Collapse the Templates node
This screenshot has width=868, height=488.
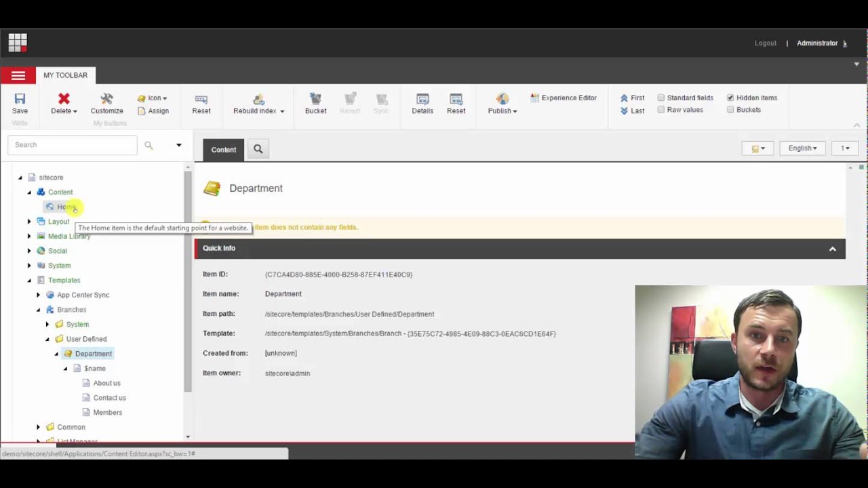click(29, 280)
